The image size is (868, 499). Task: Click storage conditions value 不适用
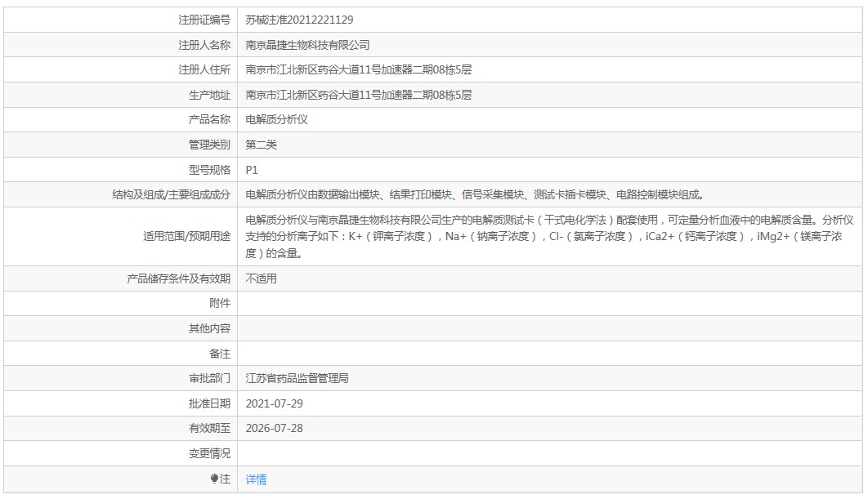click(262, 278)
